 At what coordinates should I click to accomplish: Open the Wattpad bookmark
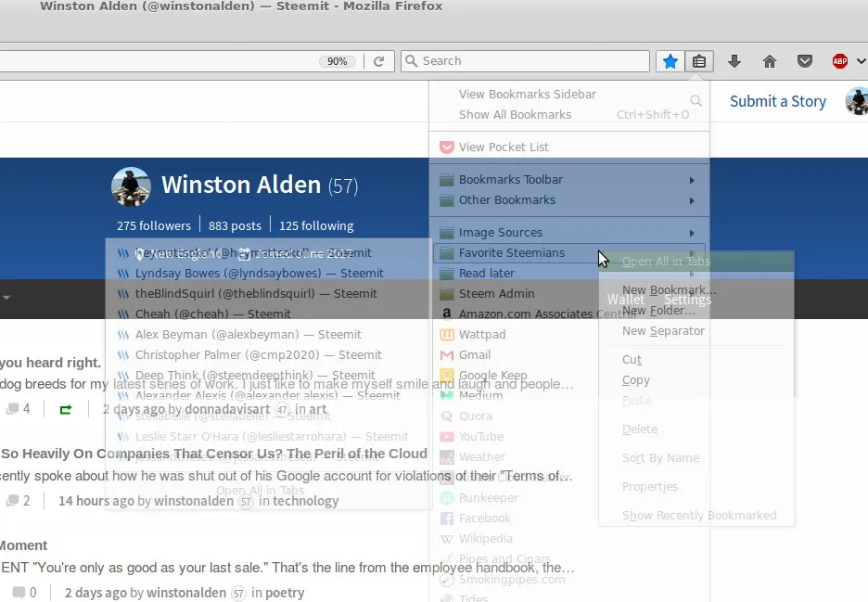click(569, 335)
